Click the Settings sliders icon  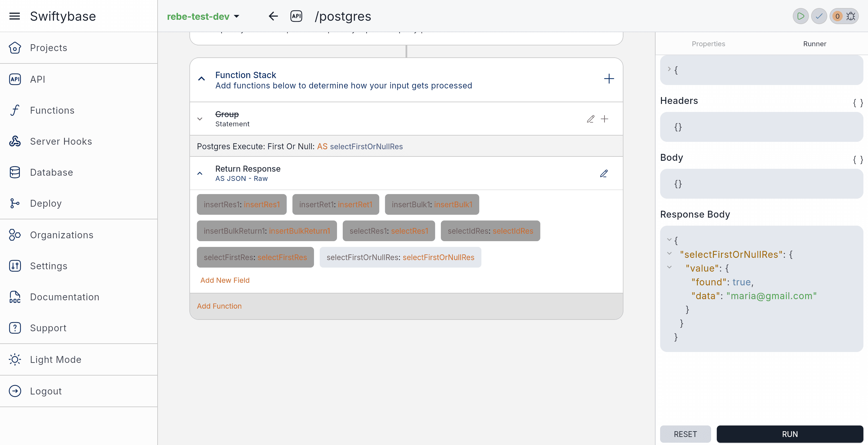tap(15, 266)
